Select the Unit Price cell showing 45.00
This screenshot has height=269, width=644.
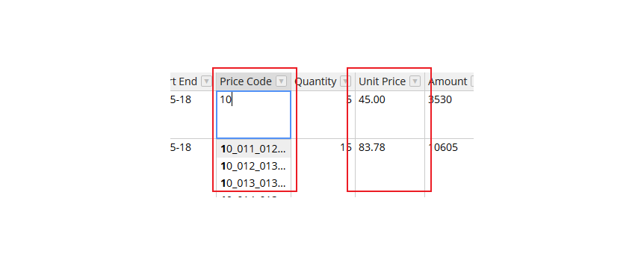(390, 114)
